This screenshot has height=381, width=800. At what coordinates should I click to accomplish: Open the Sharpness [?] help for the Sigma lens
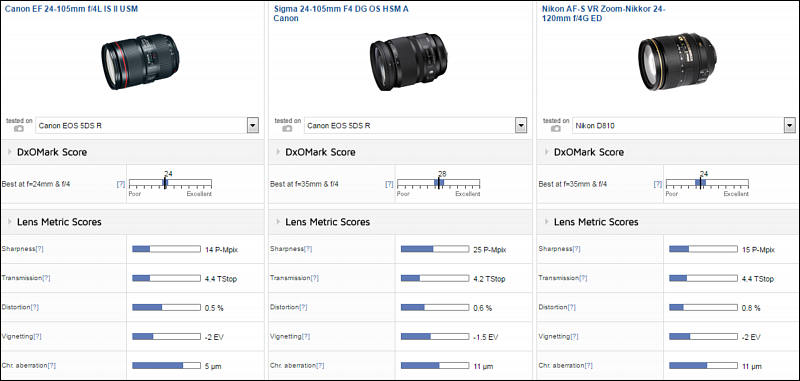[308, 249]
